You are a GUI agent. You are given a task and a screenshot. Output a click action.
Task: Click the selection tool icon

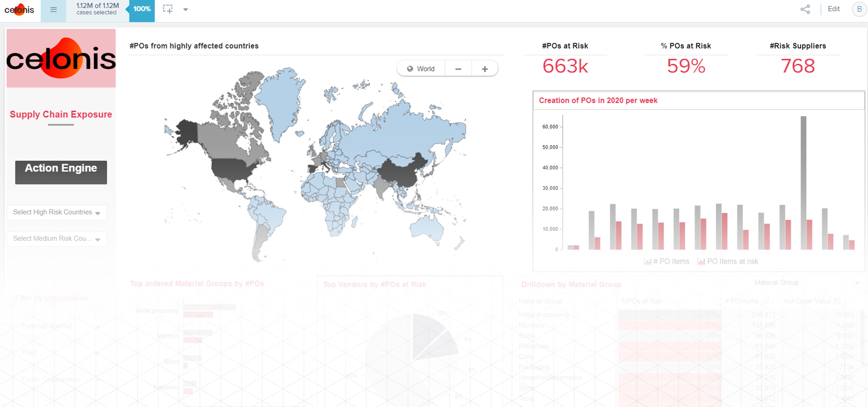pyautogui.click(x=168, y=9)
